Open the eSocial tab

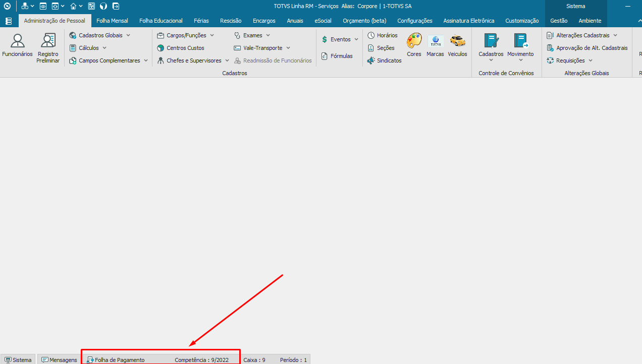coord(323,21)
